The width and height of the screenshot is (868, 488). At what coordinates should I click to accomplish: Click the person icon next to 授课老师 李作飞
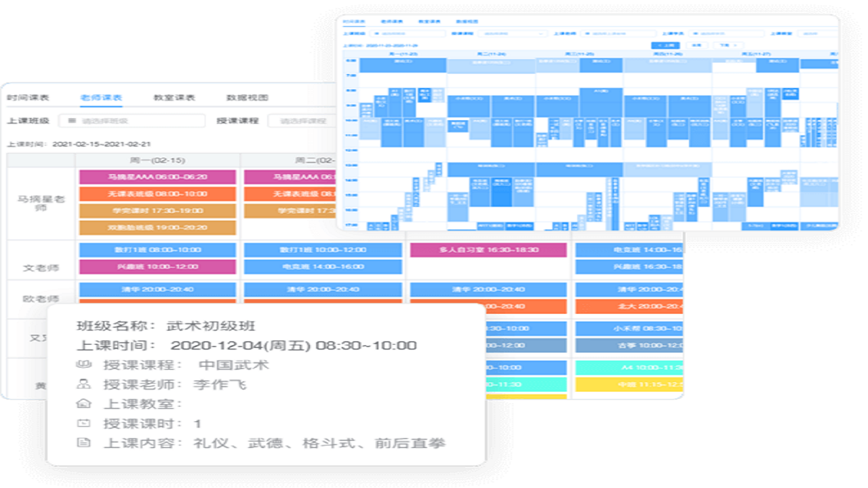coord(83,384)
